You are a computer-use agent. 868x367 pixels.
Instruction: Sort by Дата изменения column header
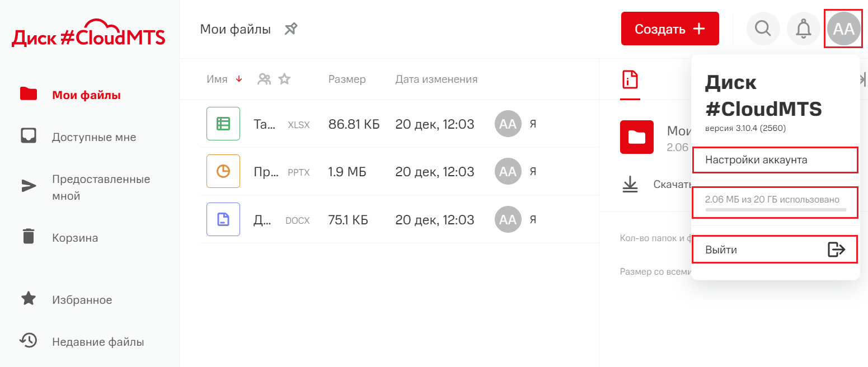tap(436, 79)
